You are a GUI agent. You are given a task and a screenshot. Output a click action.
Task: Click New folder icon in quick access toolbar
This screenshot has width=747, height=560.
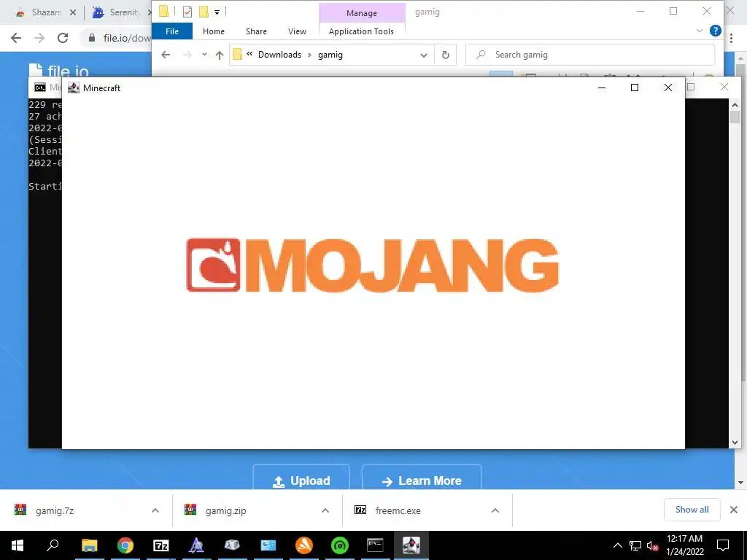point(204,12)
